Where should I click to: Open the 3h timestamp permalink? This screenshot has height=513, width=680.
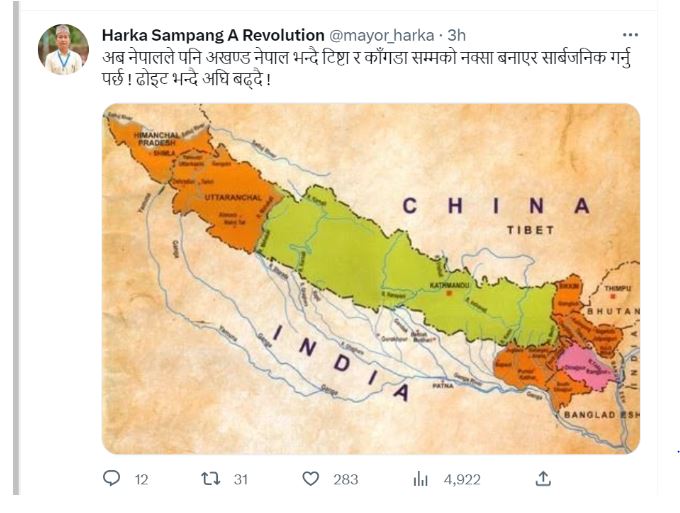click(x=455, y=35)
